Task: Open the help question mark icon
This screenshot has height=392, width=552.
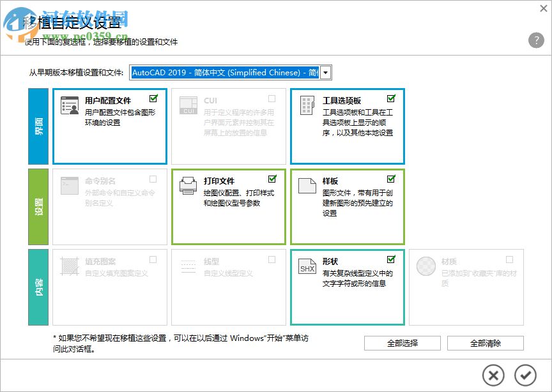Action: point(535,41)
